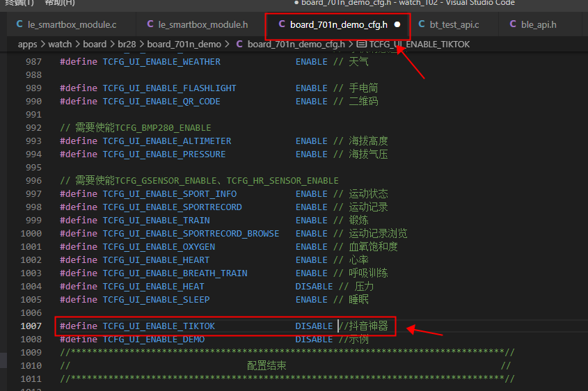Click line number 987 in gutter
Viewport: 588px width, 391px height.
33,62
